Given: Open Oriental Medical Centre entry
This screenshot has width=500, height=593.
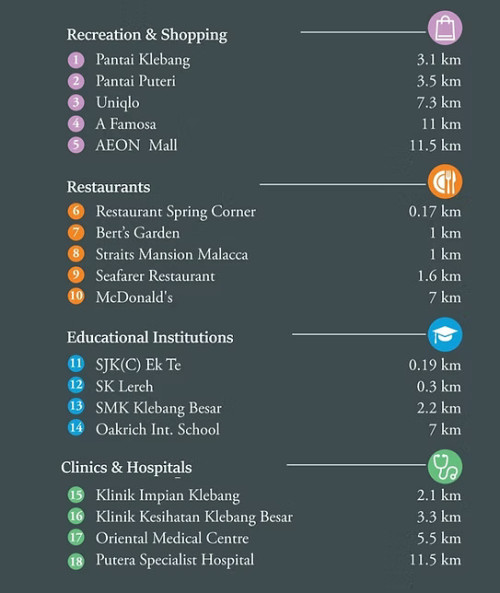Looking at the screenshot, I should pyautogui.click(x=172, y=538).
